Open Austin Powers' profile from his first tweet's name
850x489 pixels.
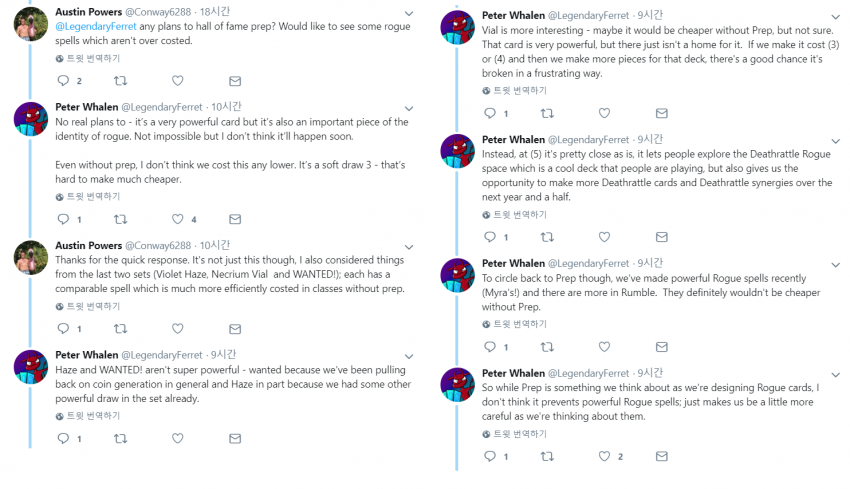point(87,12)
